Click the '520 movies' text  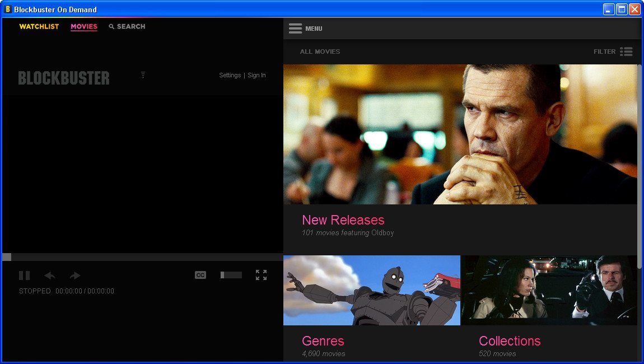[497, 353]
